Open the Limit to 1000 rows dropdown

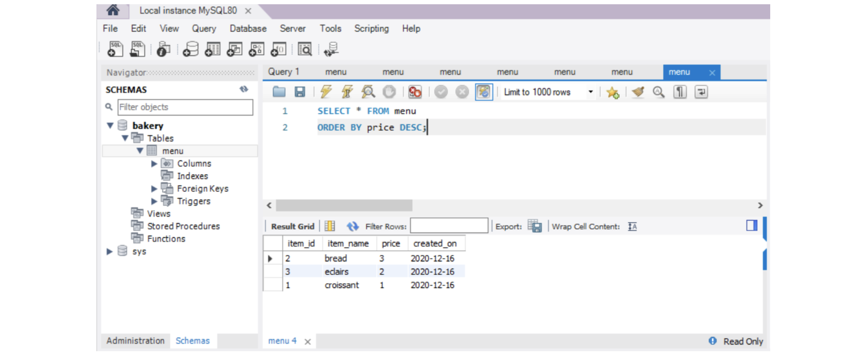[x=590, y=92]
